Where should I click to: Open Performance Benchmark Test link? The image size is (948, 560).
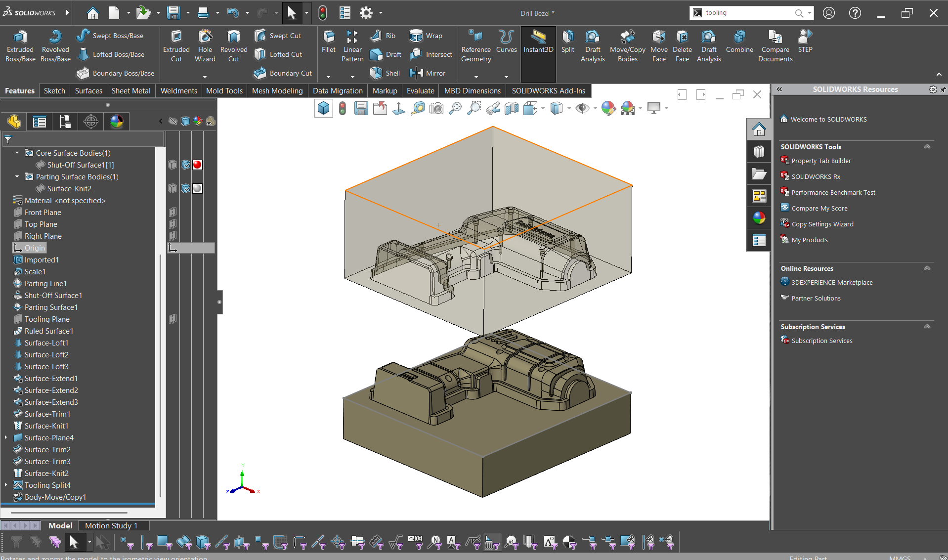(833, 192)
